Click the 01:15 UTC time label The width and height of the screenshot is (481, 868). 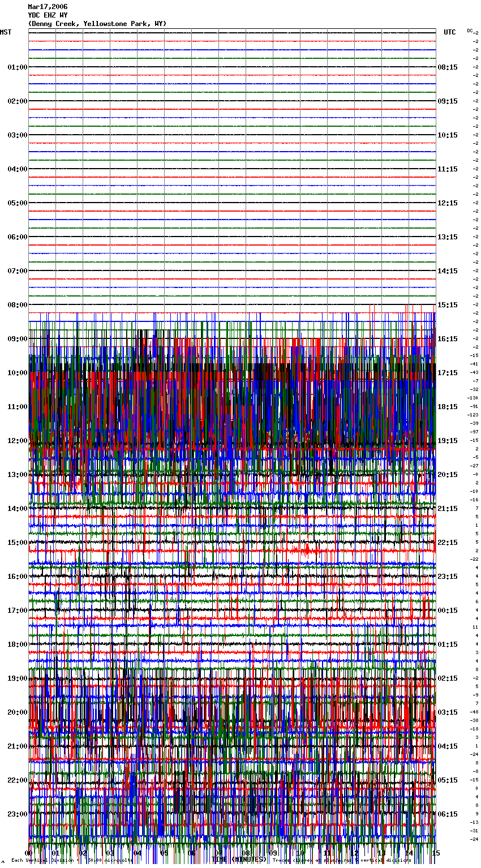tap(448, 644)
